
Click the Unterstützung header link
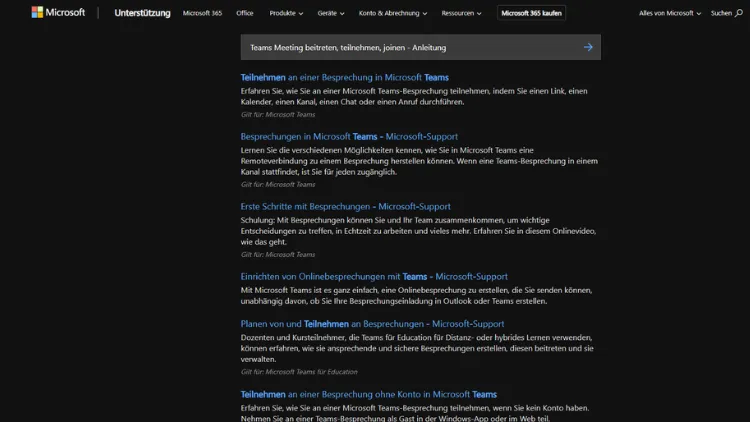pos(142,14)
